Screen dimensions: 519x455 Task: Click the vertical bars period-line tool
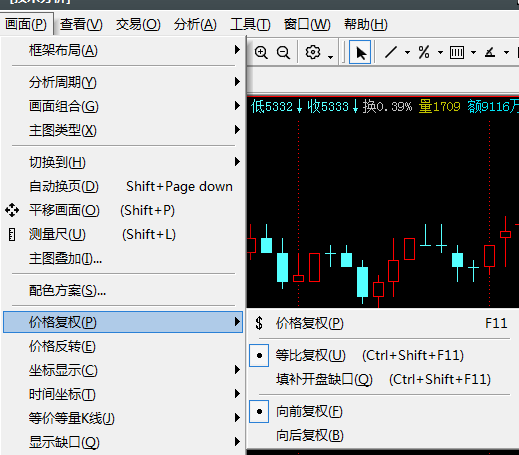coord(457,52)
